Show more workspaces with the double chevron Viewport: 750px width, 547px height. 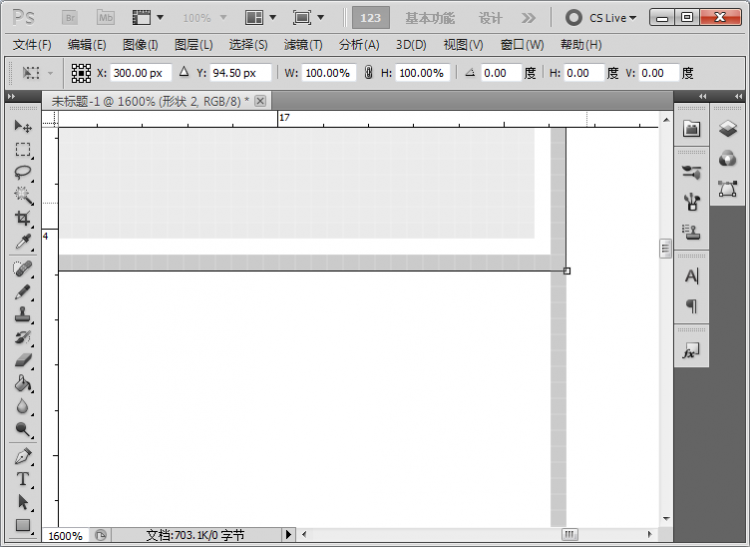click(528, 18)
